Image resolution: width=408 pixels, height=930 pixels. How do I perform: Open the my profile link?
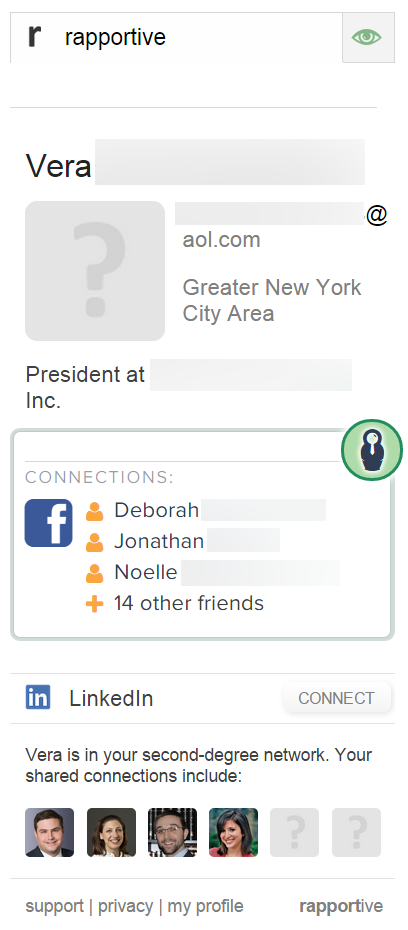coord(205,906)
